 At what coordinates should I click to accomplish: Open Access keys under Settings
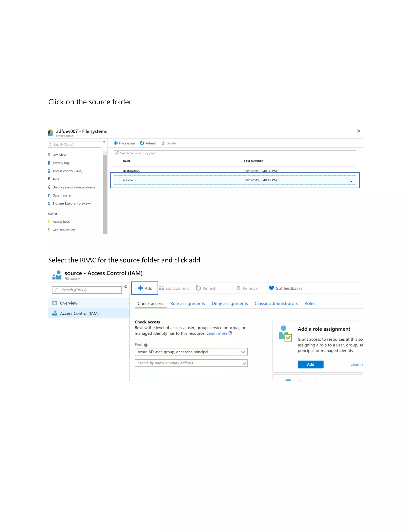61,222
